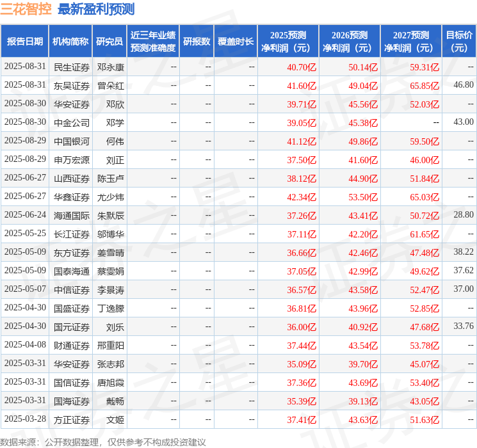Select the 中金公司 institution cell
477x448 pixels.
point(72,123)
